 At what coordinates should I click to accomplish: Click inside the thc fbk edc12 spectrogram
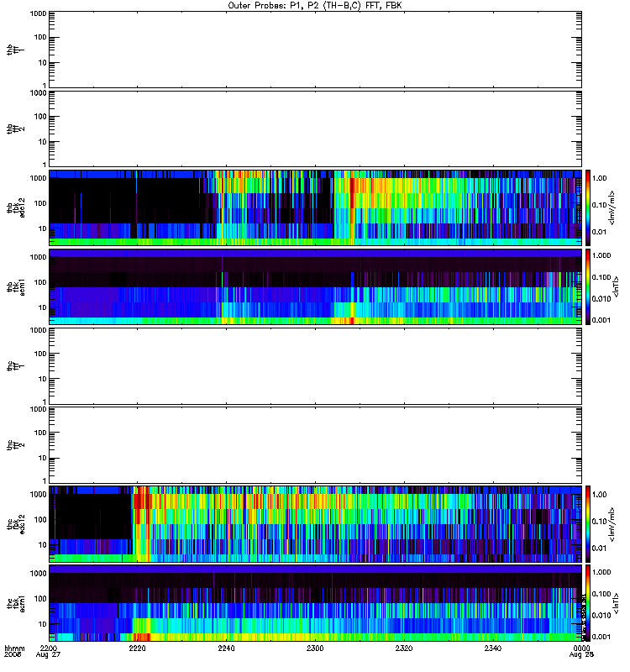315,524
